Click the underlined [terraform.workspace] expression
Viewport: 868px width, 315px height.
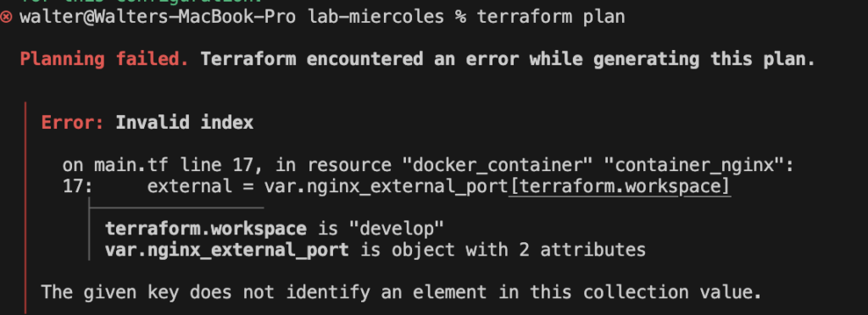(620, 187)
